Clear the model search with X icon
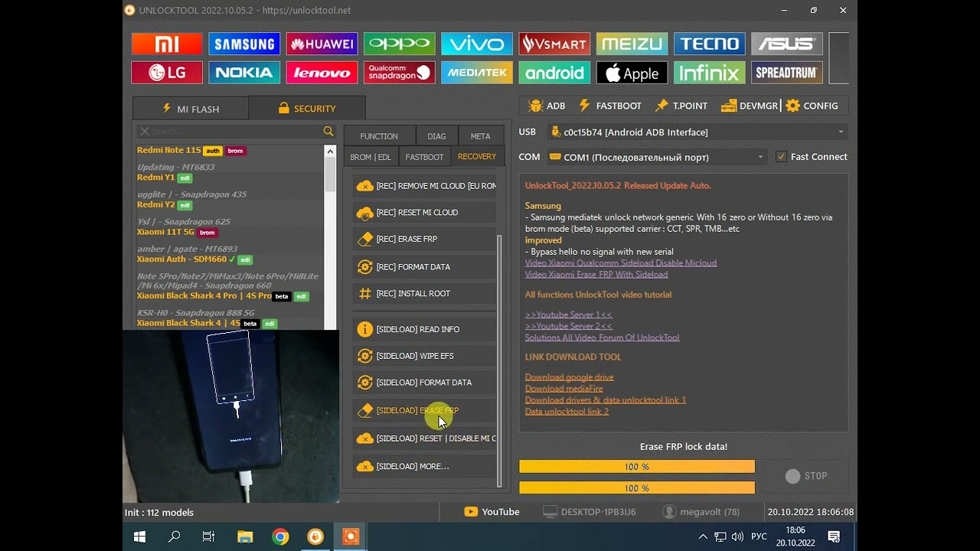 click(145, 132)
